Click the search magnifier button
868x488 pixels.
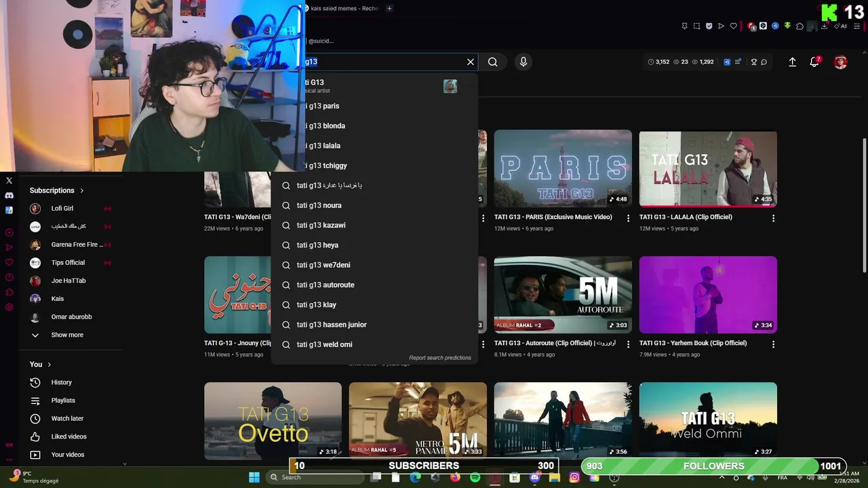493,62
